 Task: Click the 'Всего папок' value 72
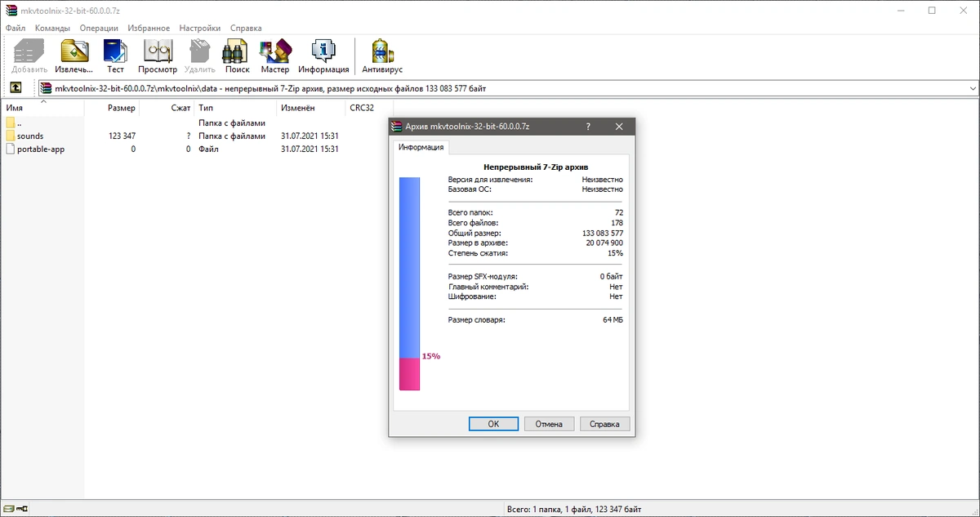[x=619, y=212]
